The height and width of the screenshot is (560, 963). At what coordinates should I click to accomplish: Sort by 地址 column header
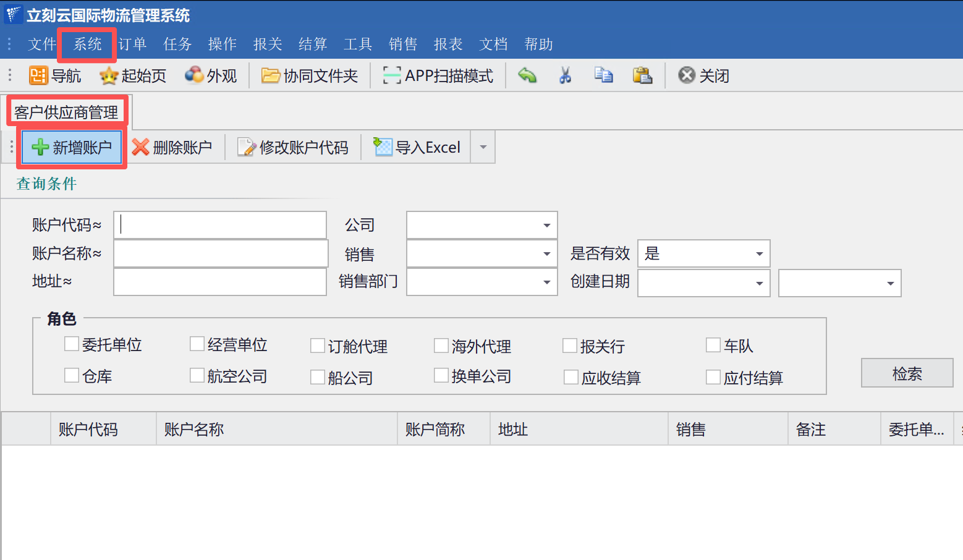coord(579,429)
